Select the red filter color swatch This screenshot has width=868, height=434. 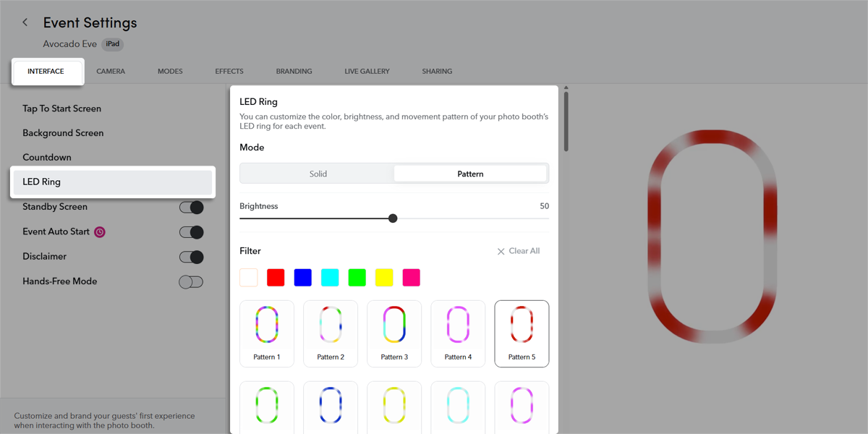point(276,277)
